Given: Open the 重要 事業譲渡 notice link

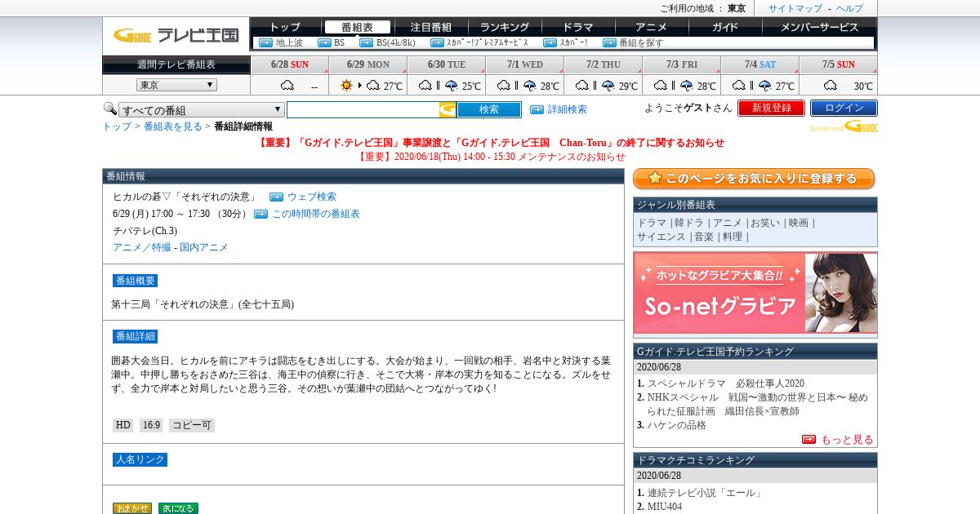Looking at the screenshot, I should coord(491,143).
